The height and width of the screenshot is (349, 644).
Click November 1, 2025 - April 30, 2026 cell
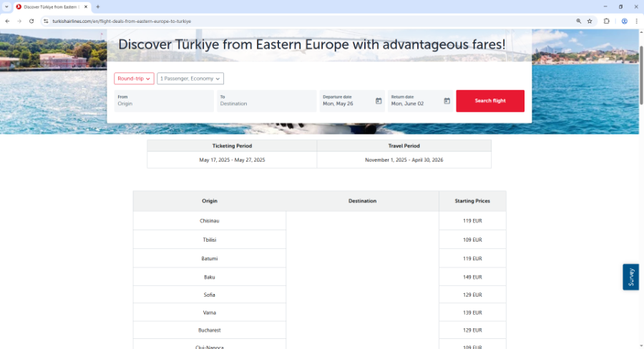tap(404, 159)
